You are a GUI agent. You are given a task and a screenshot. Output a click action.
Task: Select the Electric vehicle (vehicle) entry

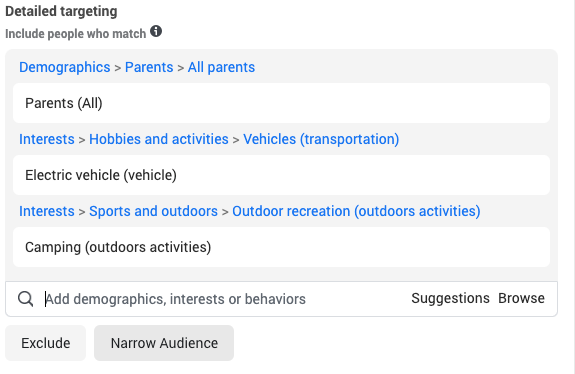coord(281,175)
